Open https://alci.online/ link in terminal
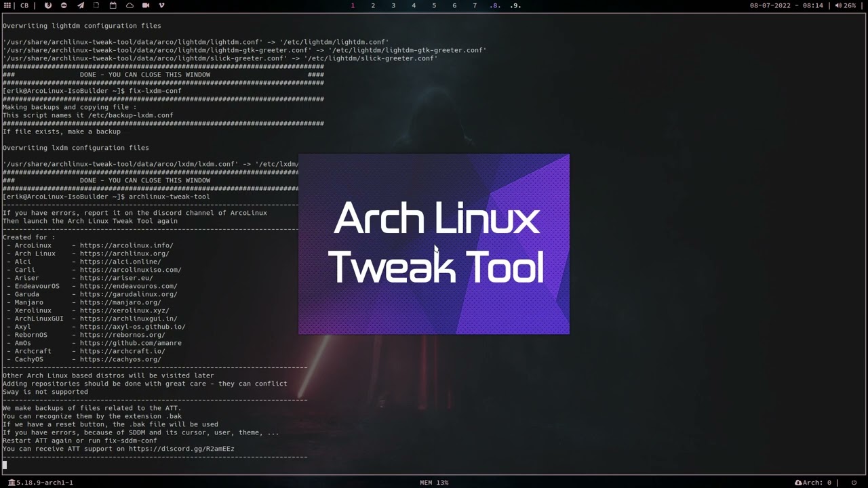868x488 pixels. point(120,262)
